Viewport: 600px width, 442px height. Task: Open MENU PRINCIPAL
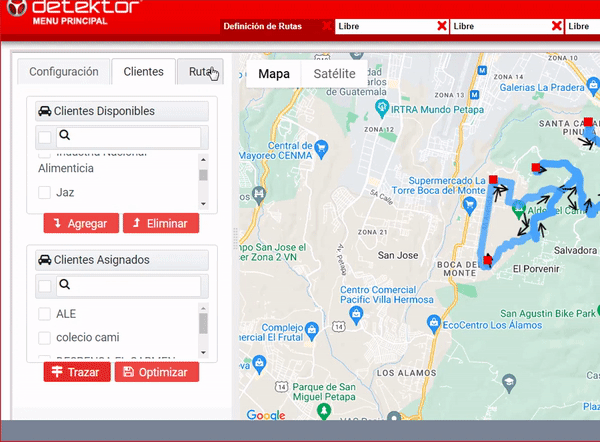point(70,21)
